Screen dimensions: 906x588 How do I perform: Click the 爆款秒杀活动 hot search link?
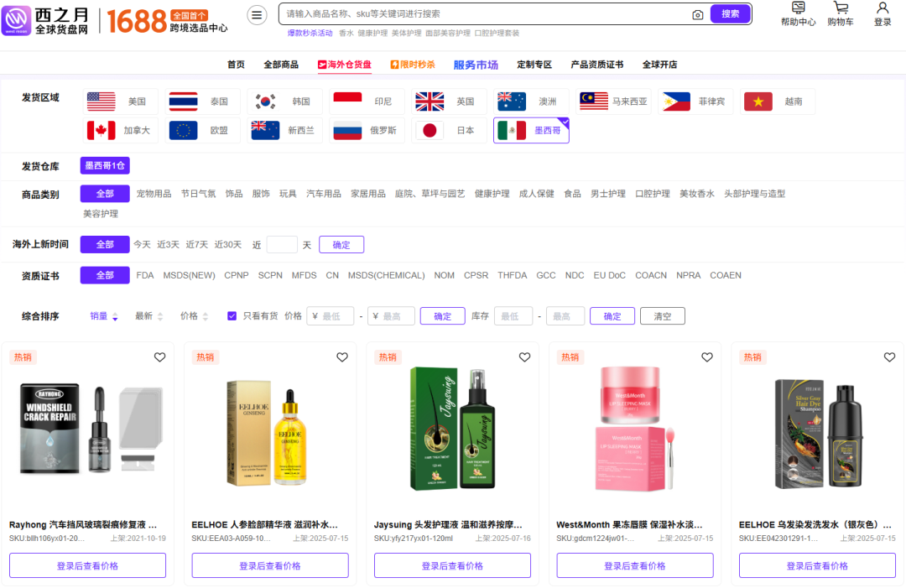(310, 33)
